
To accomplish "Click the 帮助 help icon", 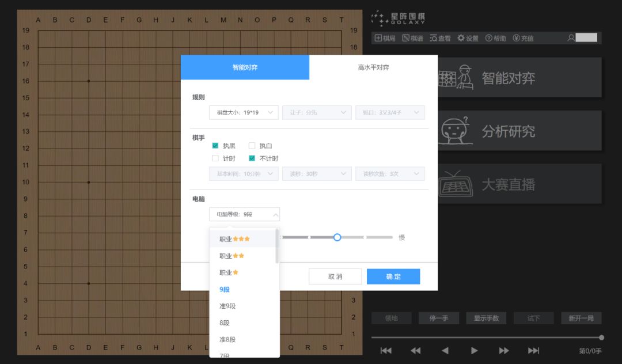I will tap(495, 38).
